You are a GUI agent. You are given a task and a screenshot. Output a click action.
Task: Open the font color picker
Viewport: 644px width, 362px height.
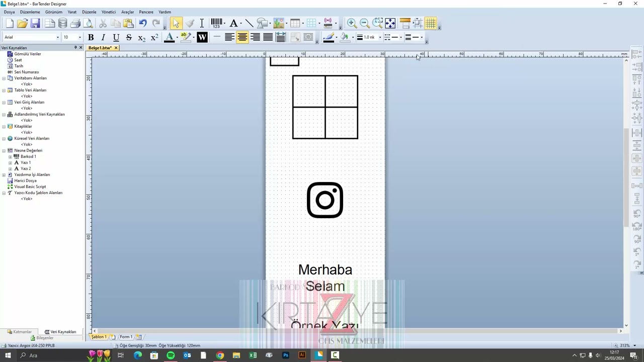click(170, 37)
